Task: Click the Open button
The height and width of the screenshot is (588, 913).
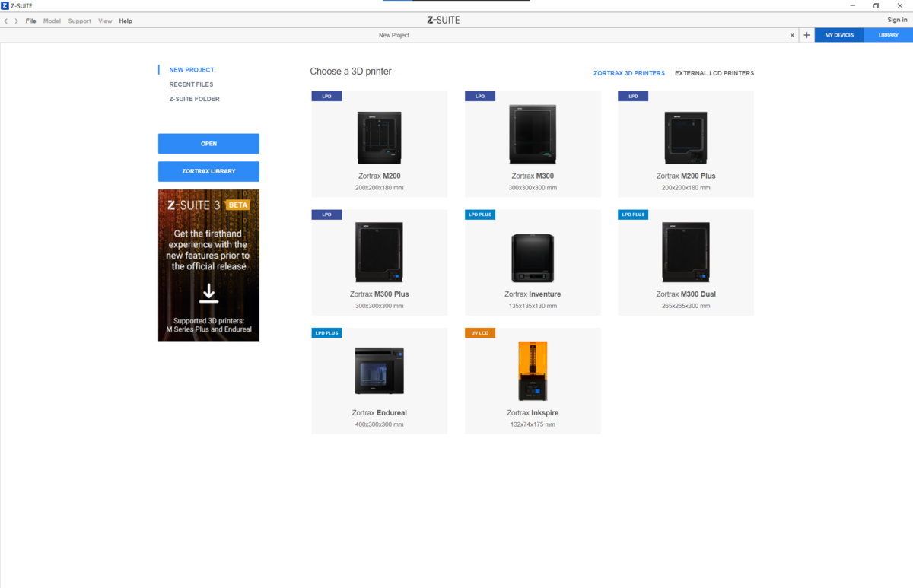Action: 208,144
